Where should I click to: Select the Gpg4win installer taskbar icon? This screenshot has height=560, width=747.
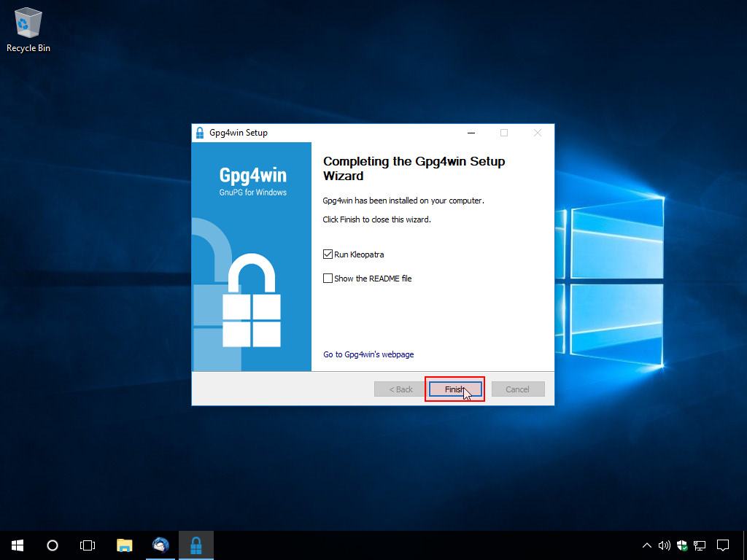coord(196,545)
